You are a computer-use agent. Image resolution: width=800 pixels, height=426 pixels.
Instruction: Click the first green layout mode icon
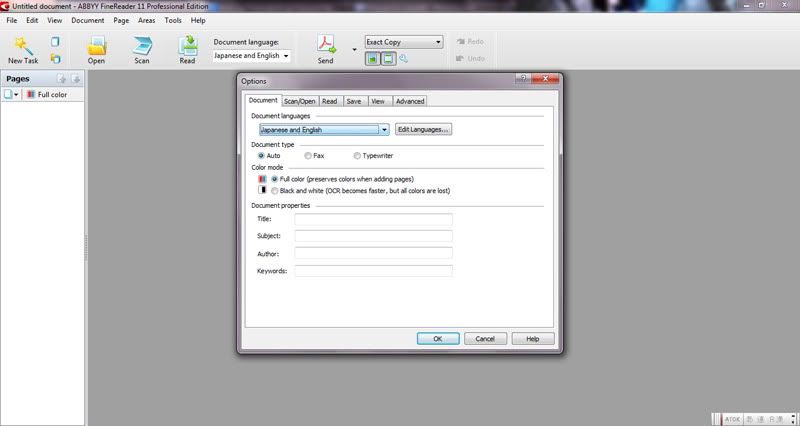tap(372, 59)
